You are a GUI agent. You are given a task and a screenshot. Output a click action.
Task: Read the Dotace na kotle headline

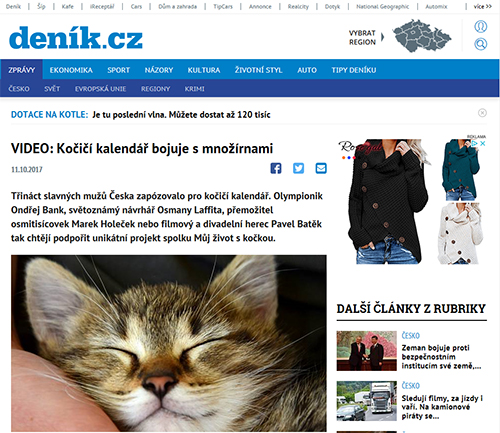(x=181, y=115)
